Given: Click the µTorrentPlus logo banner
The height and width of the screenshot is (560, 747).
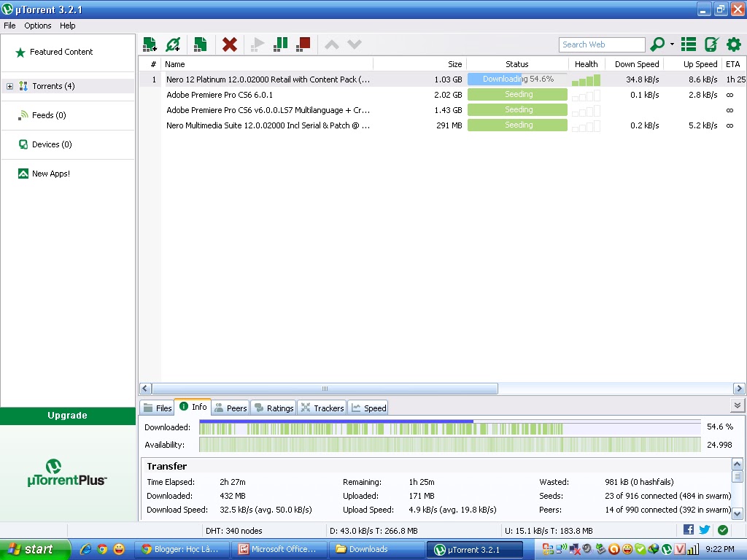Looking at the screenshot, I should click(x=67, y=472).
